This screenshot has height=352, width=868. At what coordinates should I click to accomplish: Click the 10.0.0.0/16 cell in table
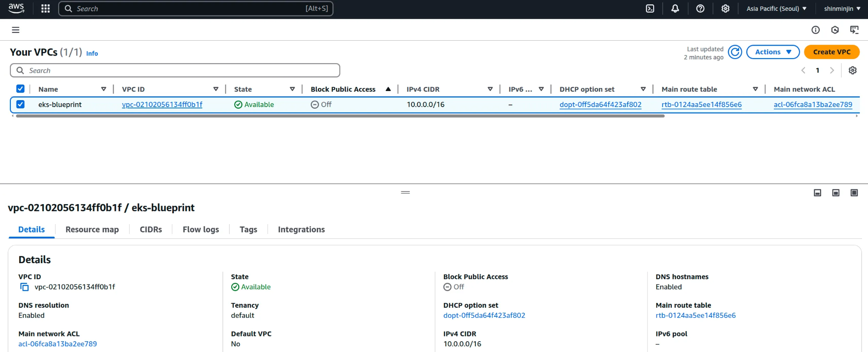pyautogui.click(x=425, y=104)
